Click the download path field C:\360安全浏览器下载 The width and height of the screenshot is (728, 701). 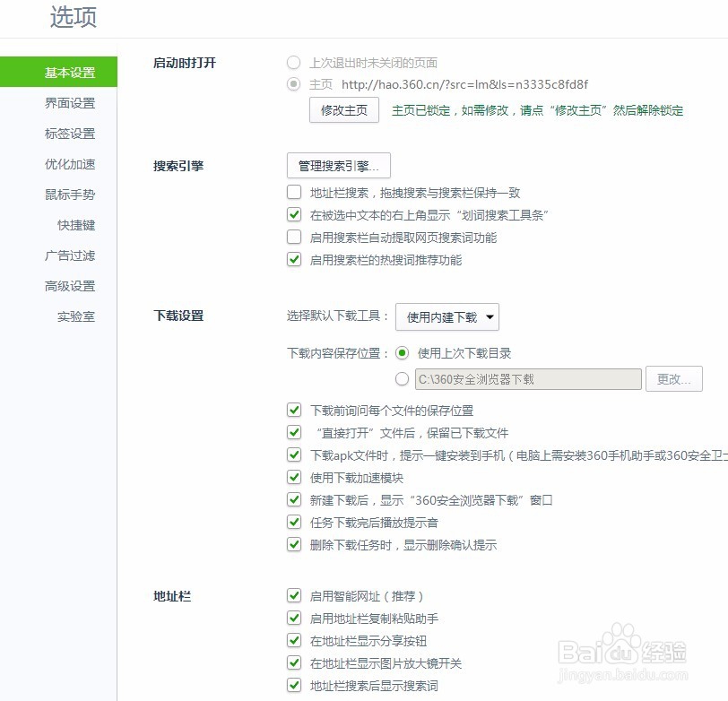[x=528, y=379]
